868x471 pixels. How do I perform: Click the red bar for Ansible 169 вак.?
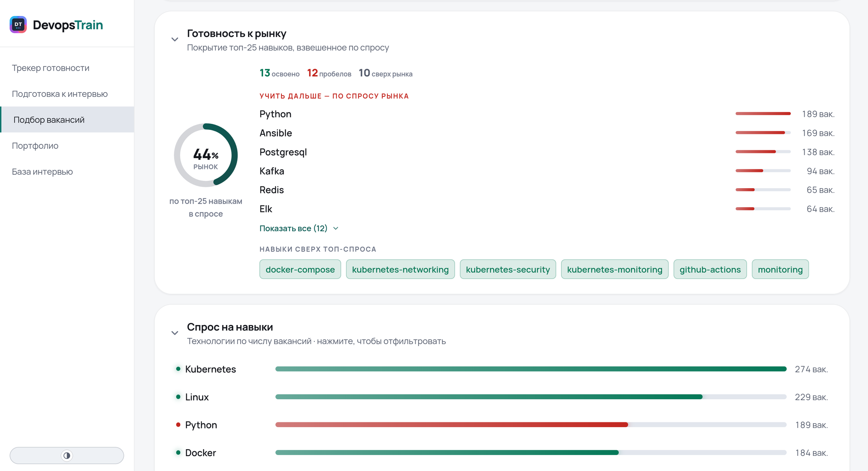763,133
